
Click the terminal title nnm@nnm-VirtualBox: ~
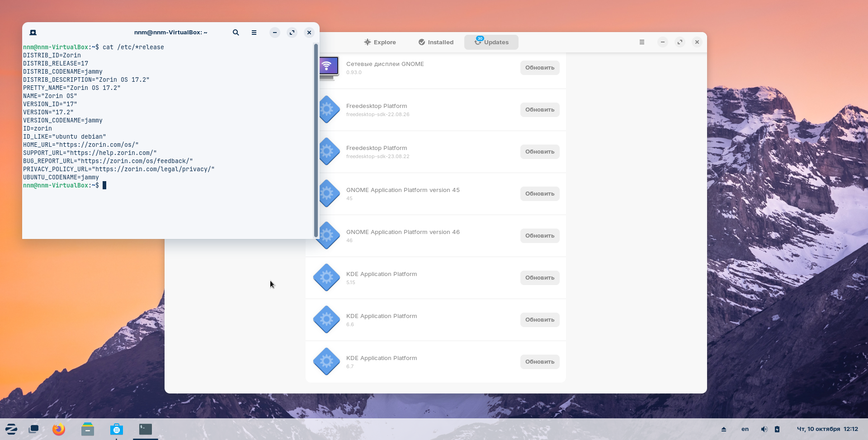tap(170, 33)
